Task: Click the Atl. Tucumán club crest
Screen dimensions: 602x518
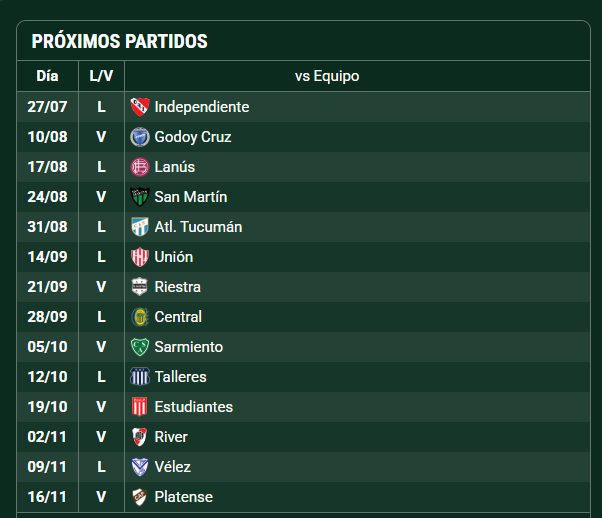Action: point(140,227)
